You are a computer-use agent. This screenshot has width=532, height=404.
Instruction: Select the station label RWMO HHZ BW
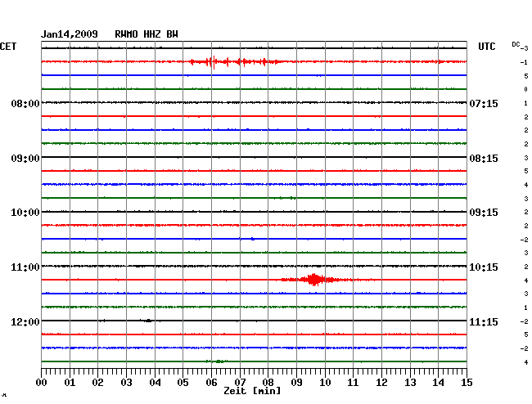(x=147, y=34)
